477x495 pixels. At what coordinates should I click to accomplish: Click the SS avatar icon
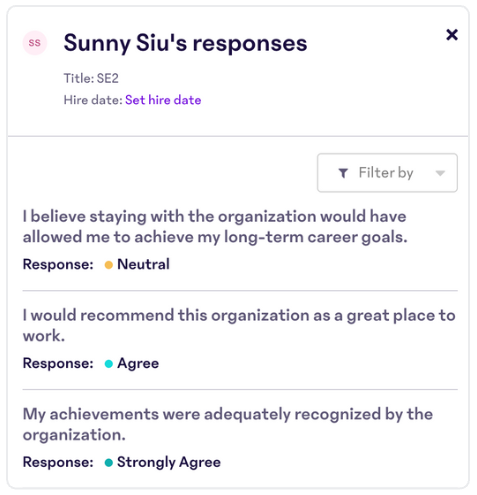(35, 43)
